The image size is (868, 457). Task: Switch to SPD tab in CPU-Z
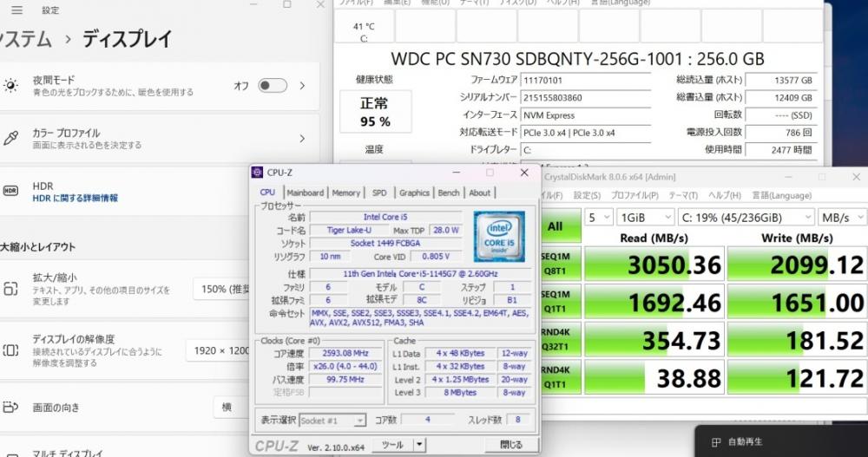pyautogui.click(x=379, y=193)
